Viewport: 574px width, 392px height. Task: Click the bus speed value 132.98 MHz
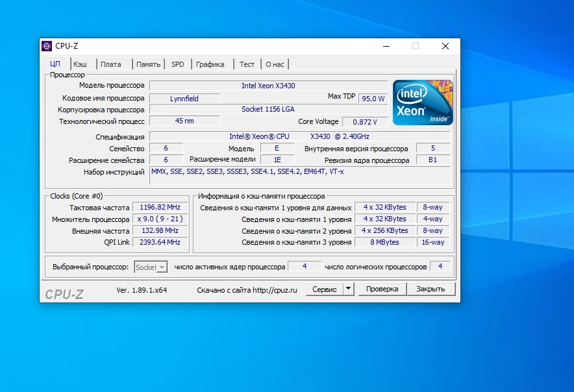click(x=160, y=230)
